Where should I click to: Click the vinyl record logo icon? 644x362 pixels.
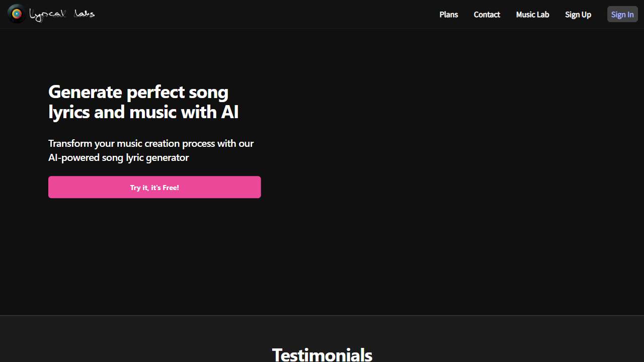[17, 14]
